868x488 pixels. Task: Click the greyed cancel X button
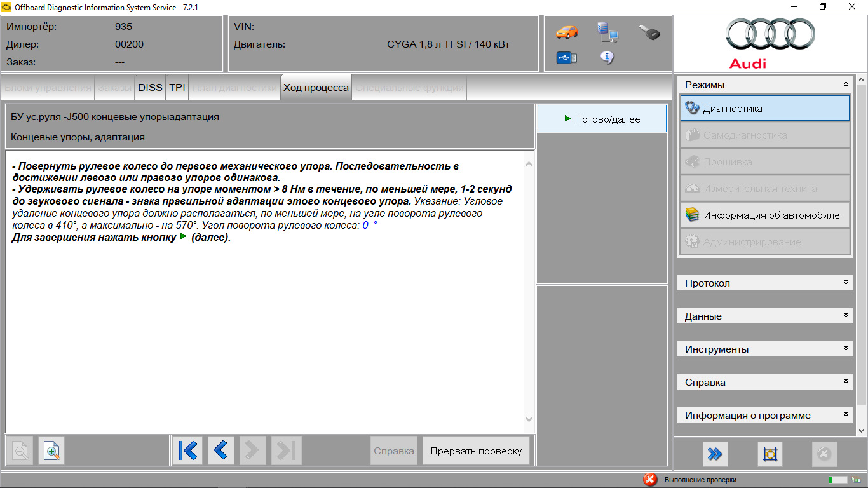tap(824, 454)
